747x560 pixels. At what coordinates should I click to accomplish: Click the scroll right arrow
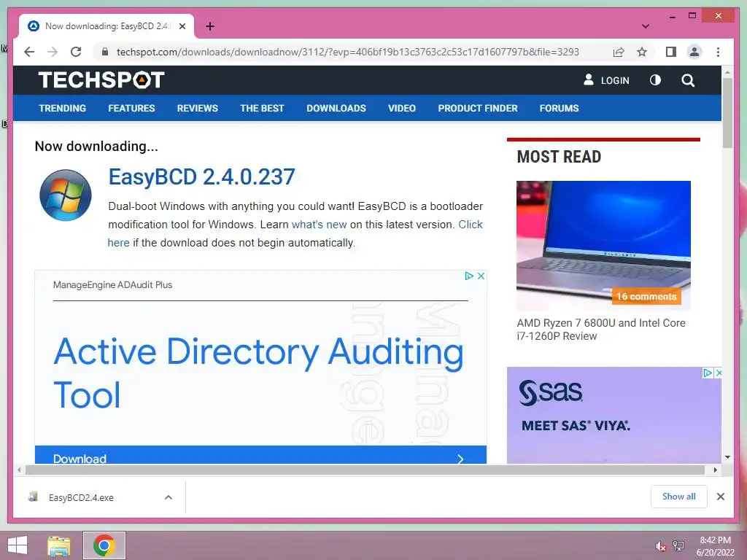click(715, 470)
